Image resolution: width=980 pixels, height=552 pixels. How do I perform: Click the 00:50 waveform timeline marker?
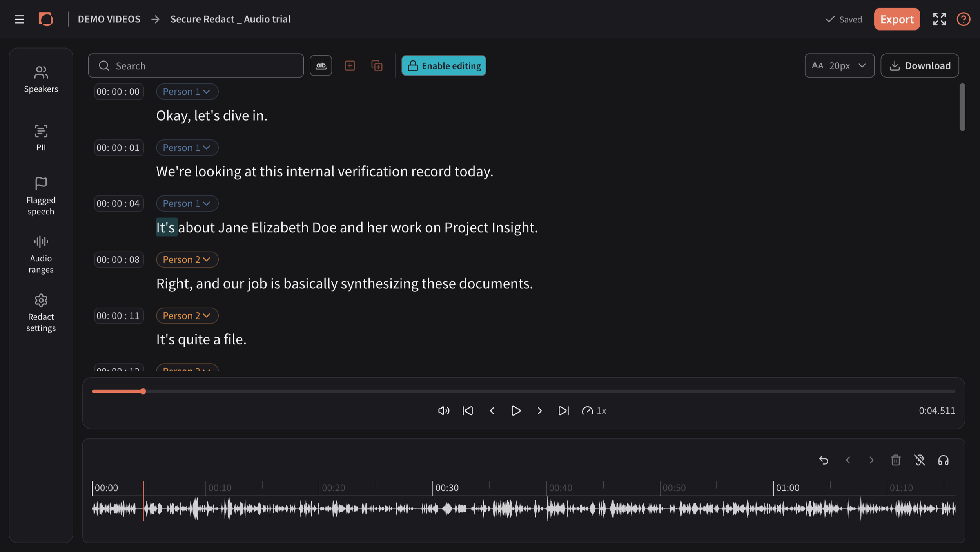674,488
